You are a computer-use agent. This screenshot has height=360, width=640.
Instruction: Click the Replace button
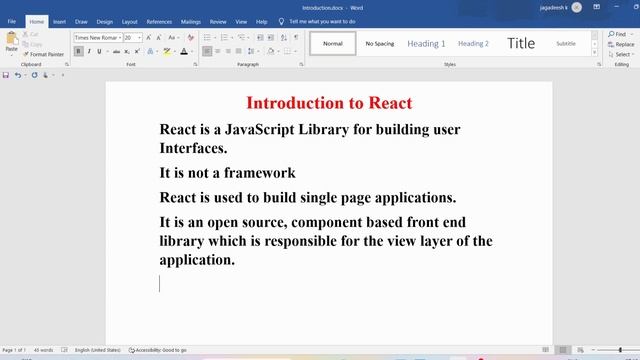pyautogui.click(x=621, y=44)
